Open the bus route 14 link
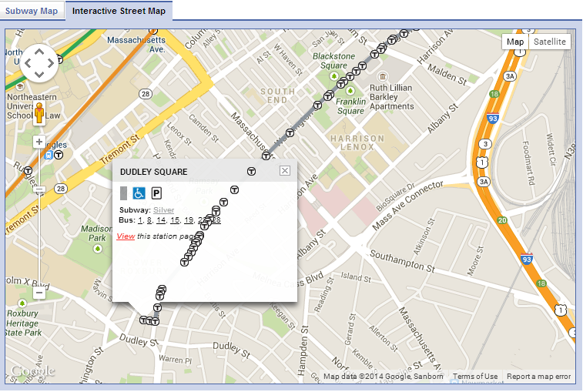583x392 pixels. (x=161, y=220)
